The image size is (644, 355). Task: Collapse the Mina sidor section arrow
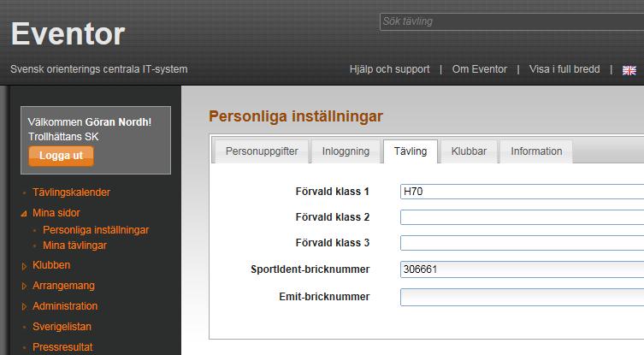(24, 213)
